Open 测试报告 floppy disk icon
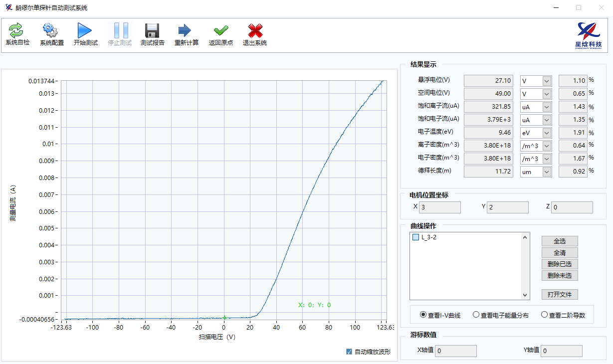Screen dimensions: 613x364 [152, 31]
